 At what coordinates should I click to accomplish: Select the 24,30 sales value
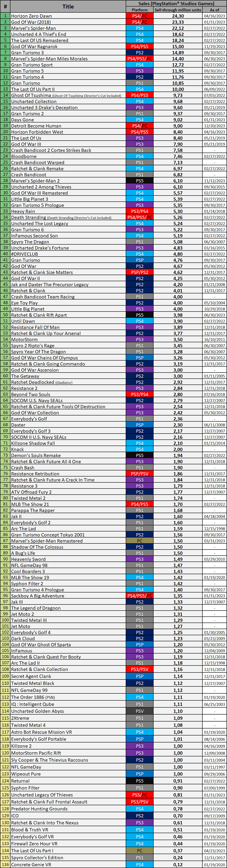pos(178,16)
